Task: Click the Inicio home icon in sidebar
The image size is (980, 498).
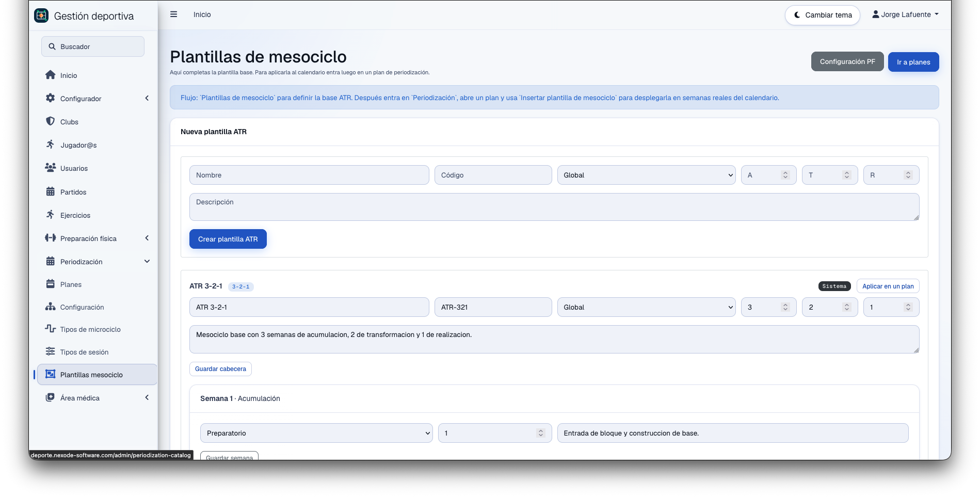Action: coord(50,75)
